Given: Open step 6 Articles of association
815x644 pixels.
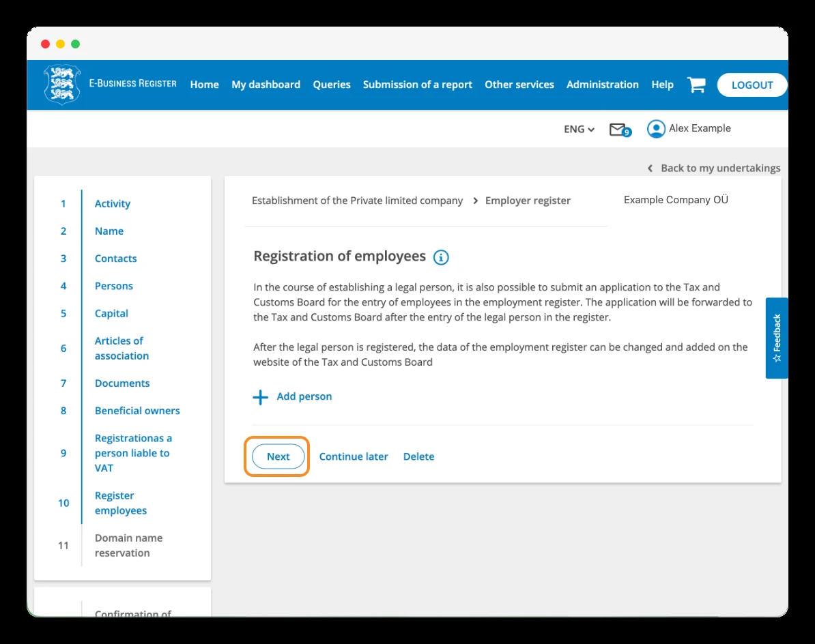Looking at the screenshot, I should (x=121, y=348).
